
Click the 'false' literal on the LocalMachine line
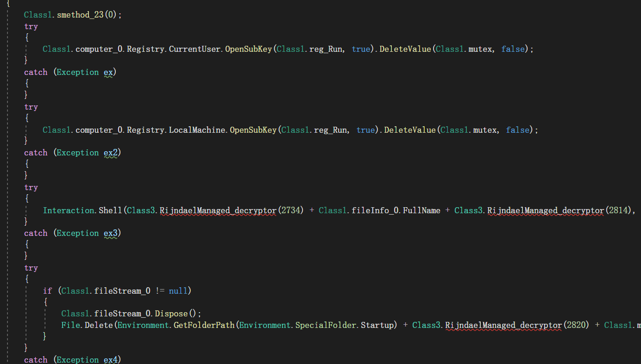coord(517,130)
